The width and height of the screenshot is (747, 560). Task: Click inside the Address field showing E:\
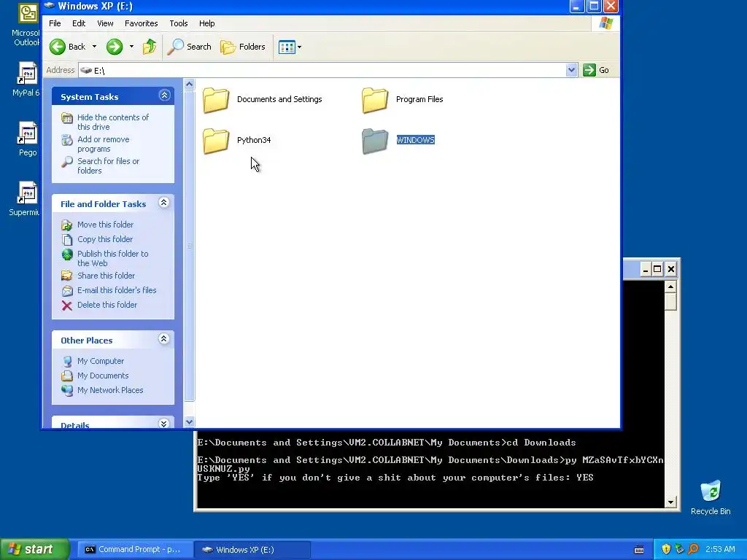322,71
